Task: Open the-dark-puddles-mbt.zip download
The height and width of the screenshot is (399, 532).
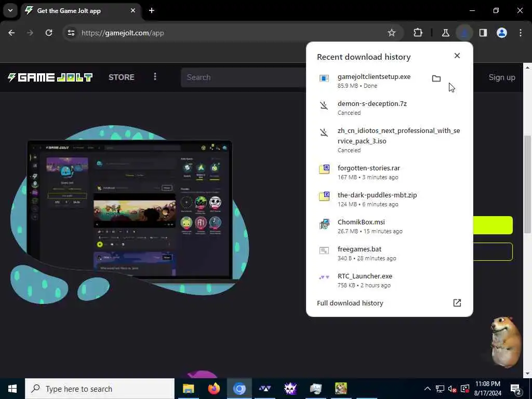Action: pyautogui.click(x=389, y=199)
